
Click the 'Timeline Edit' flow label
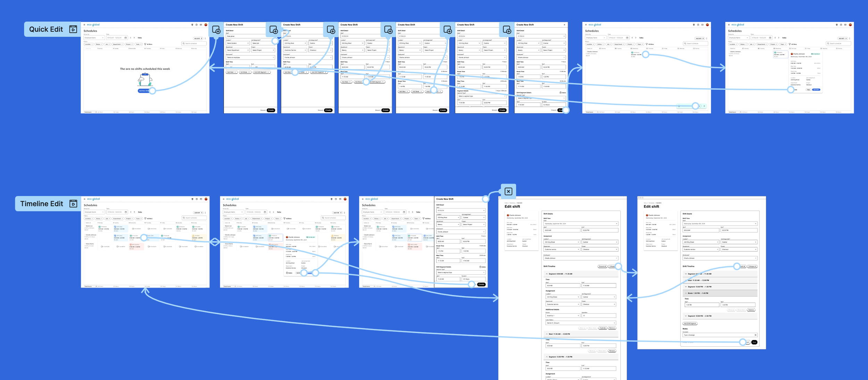point(42,204)
